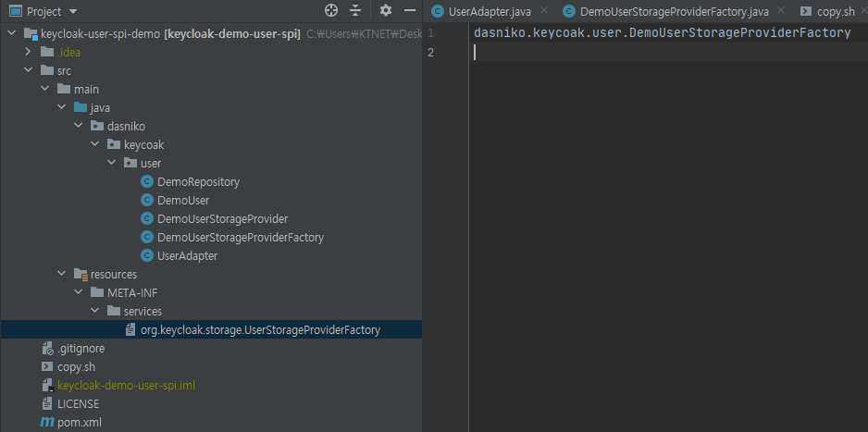Place cursor on editor line 2

pyautogui.click(x=669, y=52)
